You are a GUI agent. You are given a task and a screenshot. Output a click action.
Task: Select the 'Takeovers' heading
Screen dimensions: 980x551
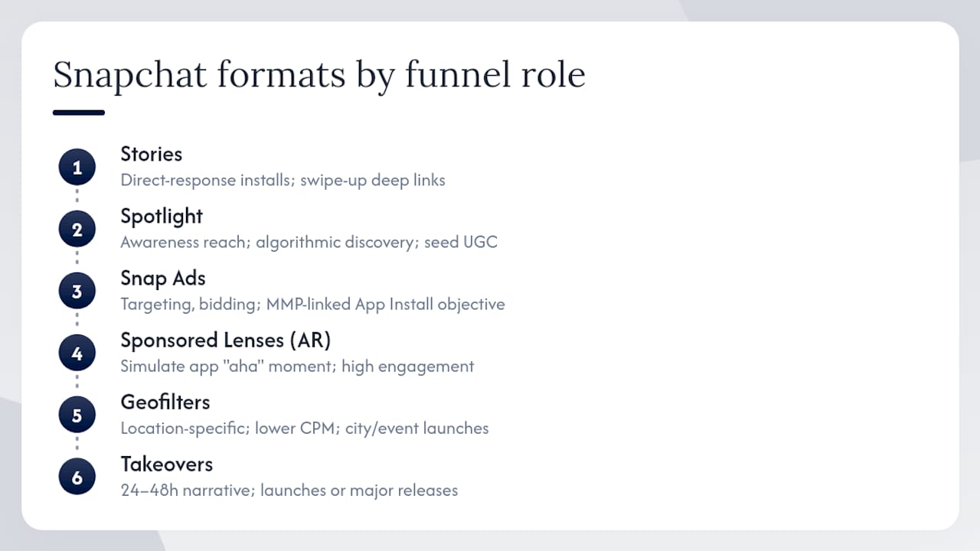[167, 464]
